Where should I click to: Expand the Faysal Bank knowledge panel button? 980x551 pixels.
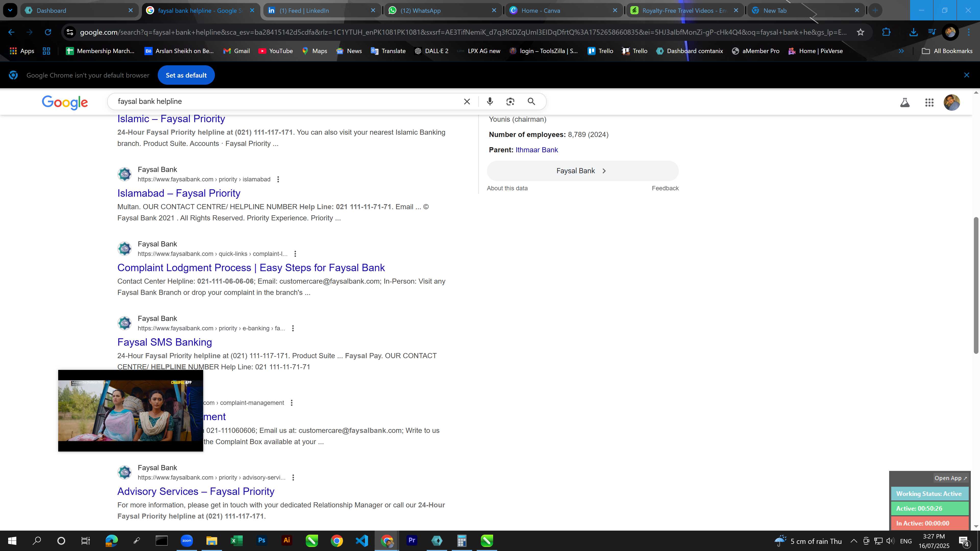pyautogui.click(x=582, y=171)
